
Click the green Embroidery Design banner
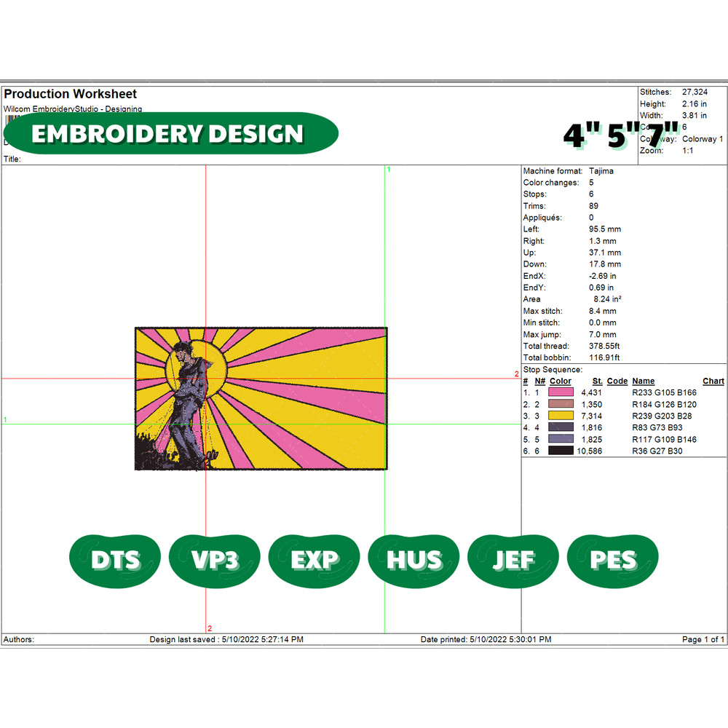click(x=171, y=133)
